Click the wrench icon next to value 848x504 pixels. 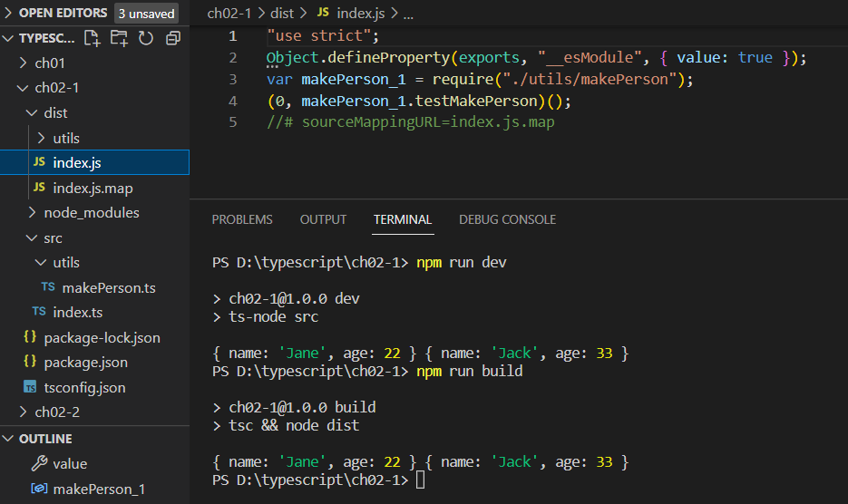pos(40,463)
